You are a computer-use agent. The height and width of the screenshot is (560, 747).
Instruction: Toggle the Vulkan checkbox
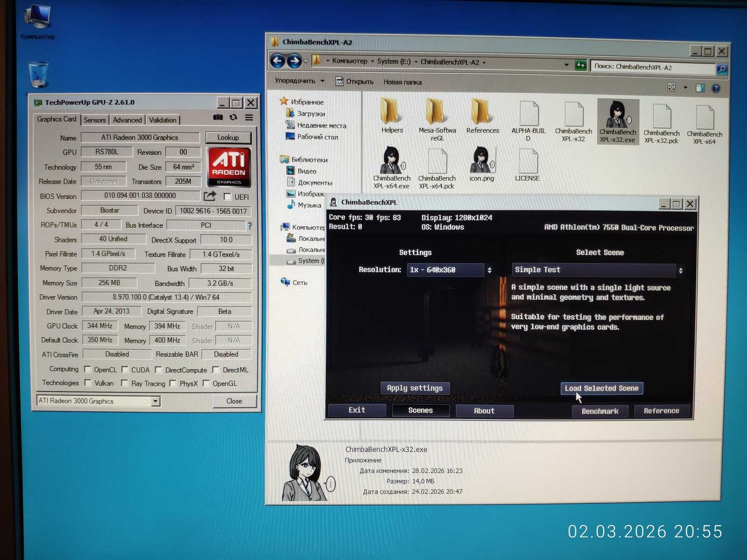point(88,383)
